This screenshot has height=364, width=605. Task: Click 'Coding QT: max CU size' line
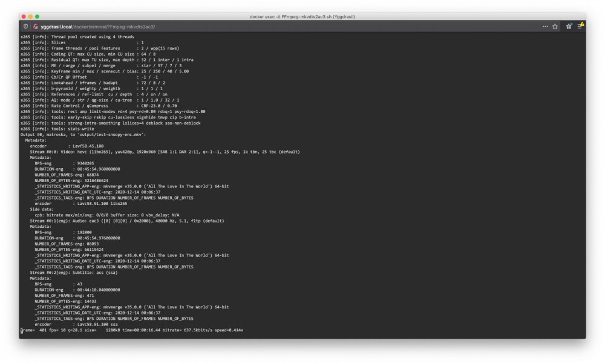pyautogui.click(x=88, y=54)
